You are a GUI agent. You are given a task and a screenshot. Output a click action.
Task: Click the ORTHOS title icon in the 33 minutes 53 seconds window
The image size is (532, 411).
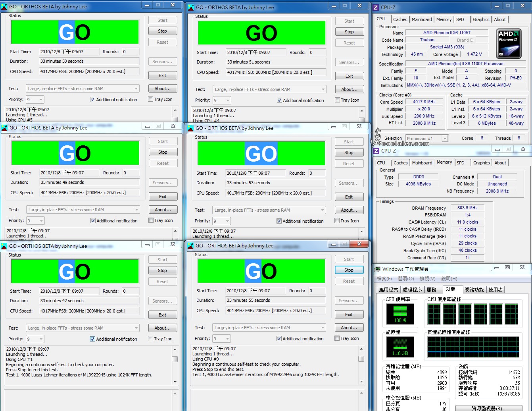click(190, 128)
